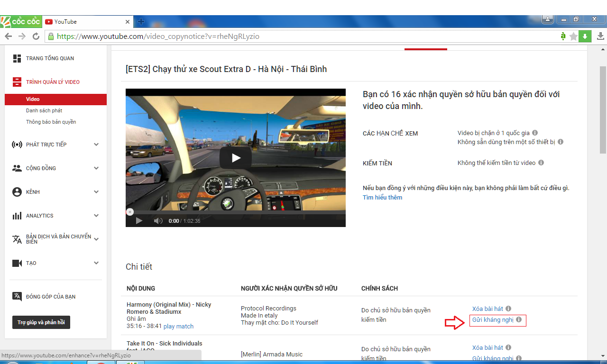The image size is (607, 364).
Task: Click the video title ETS2 Chạy thử xe
Action: coord(226,69)
